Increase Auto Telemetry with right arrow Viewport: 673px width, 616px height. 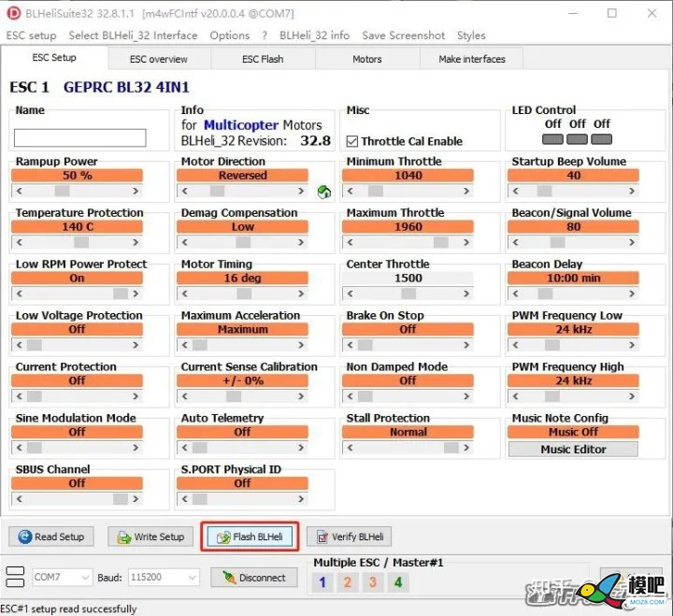(301, 448)
